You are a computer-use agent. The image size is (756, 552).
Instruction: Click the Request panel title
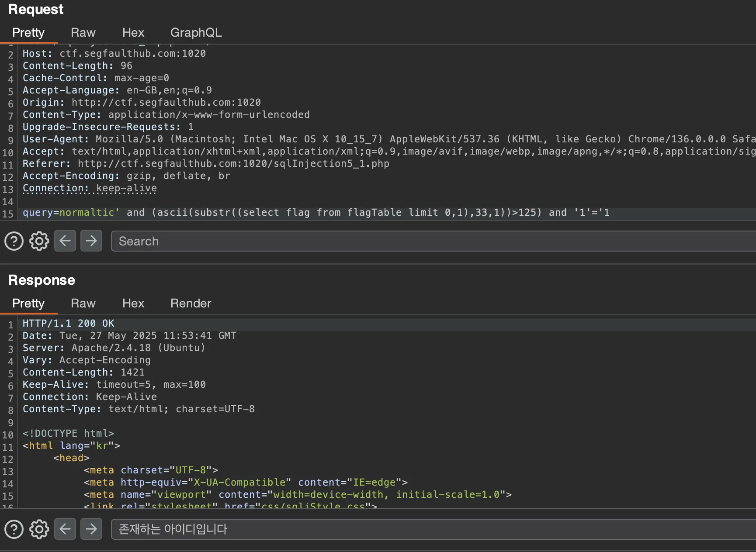point(36,9)
